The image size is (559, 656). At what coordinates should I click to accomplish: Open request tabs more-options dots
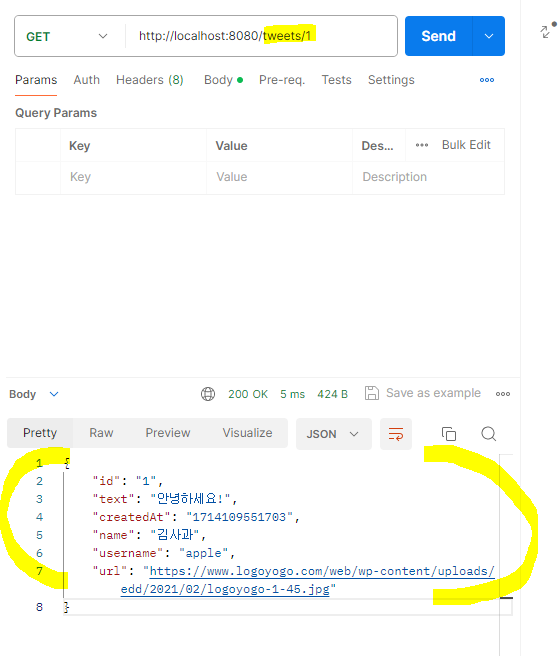(x=487, y=80)
